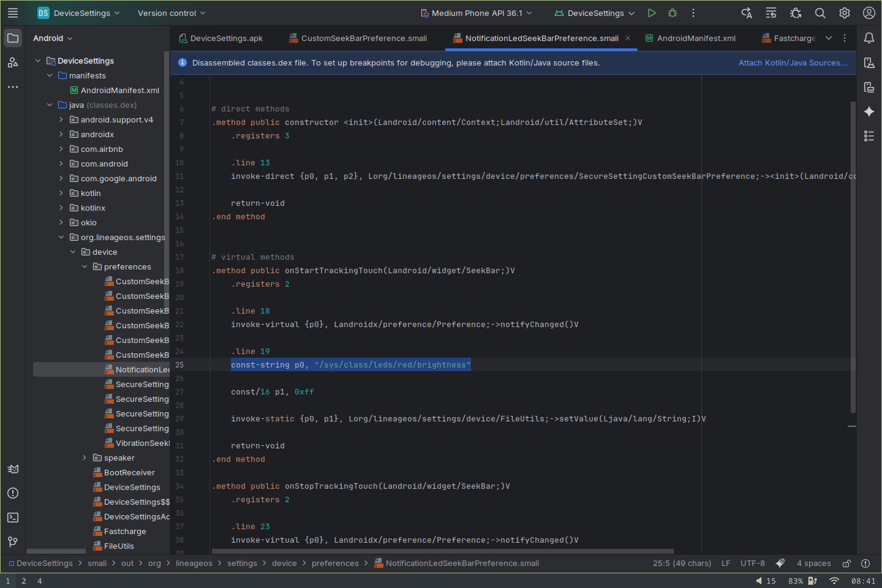The height and width of the screenshot is (588, 882).
Task: Open IDE settings gear icon
Action: (844, 13)
